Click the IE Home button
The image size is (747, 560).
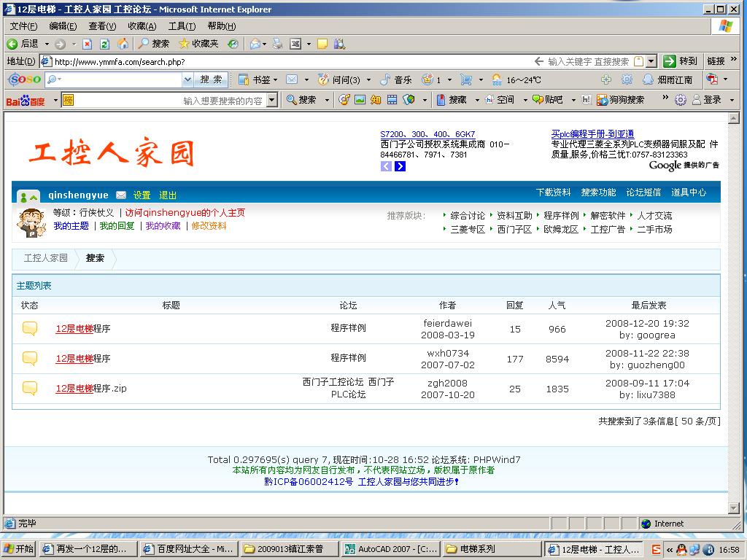click(x=123, y=44)
